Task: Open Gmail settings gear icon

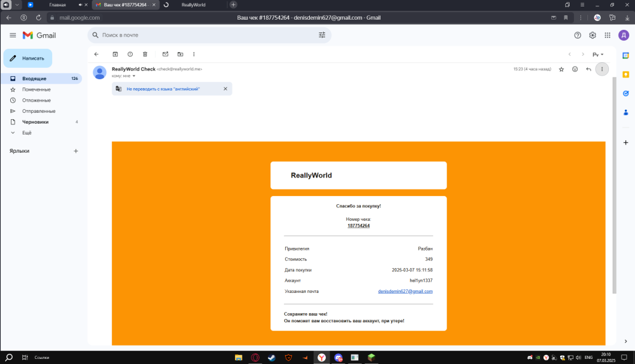Action: [x=592, y=35]
